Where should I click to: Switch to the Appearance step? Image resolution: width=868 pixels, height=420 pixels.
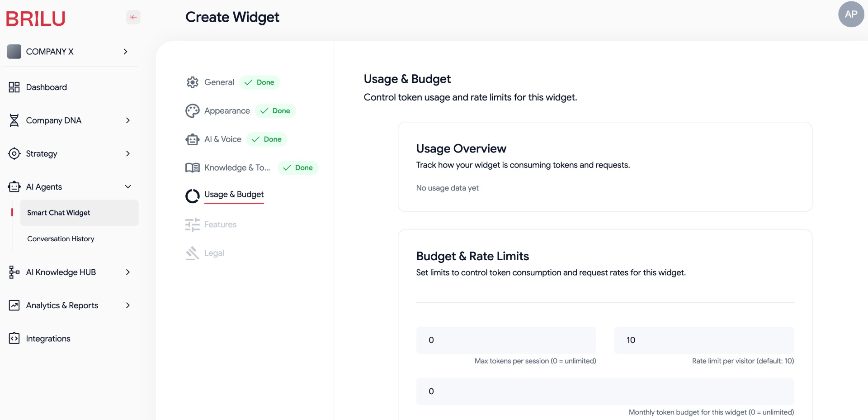coord(227,111)
